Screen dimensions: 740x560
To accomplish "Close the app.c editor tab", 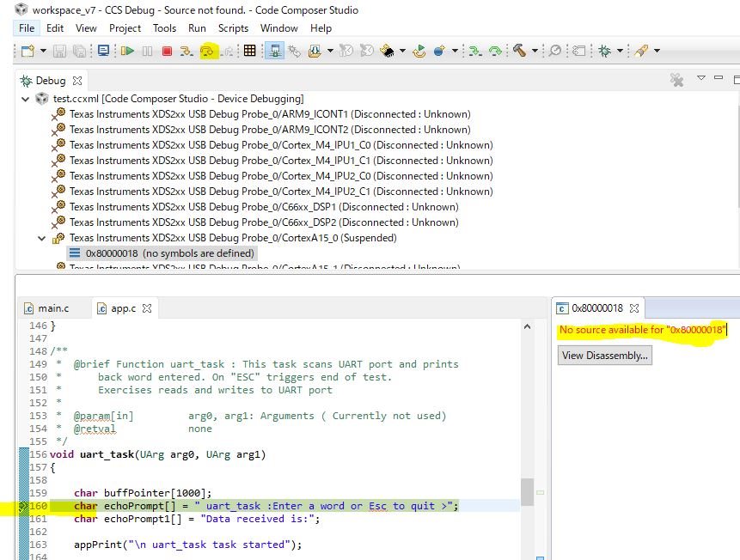I will click(x=147, y=308).
